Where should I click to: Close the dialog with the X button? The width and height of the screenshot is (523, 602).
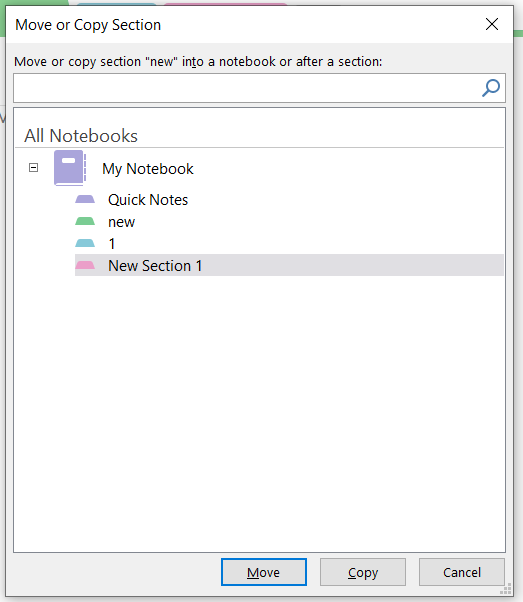pos(492,24)
